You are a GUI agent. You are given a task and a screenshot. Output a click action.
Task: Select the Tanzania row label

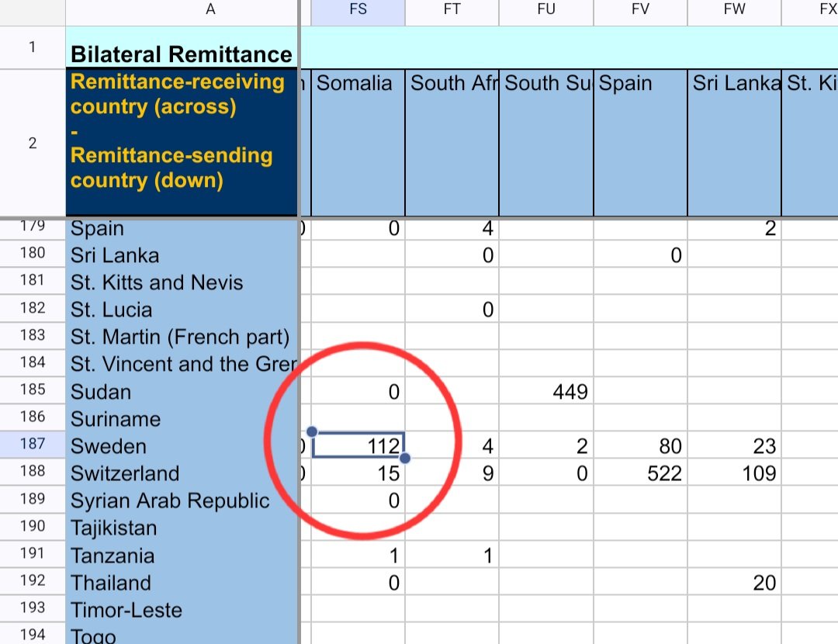pyautogui.click(x=182, y=555)
